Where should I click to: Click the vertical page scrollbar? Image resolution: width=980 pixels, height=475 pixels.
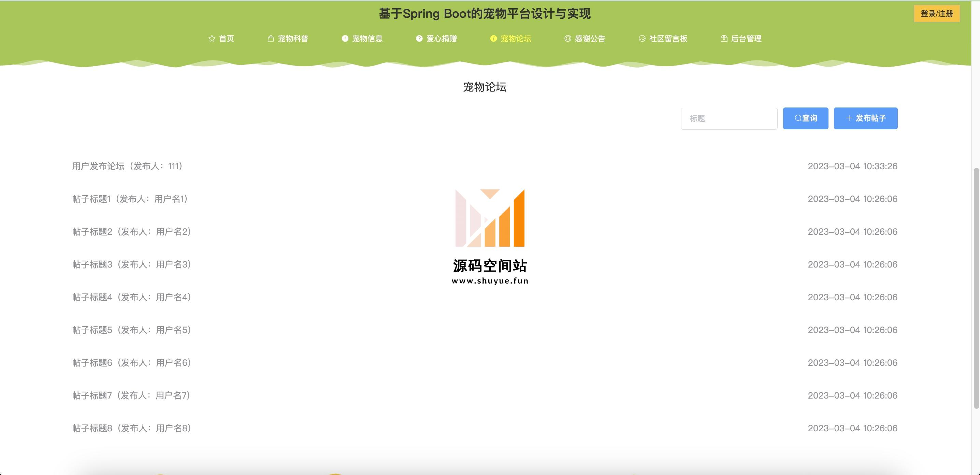click(976, 288)
